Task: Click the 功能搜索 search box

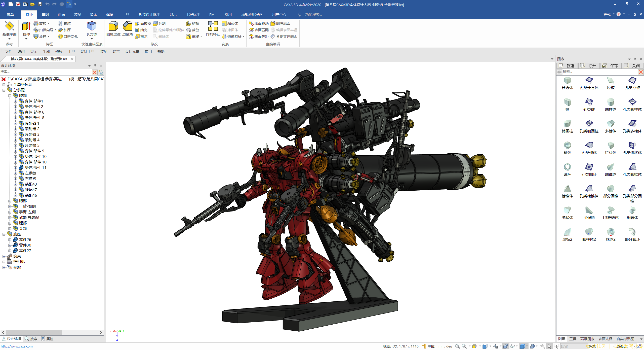Action: 313,15
